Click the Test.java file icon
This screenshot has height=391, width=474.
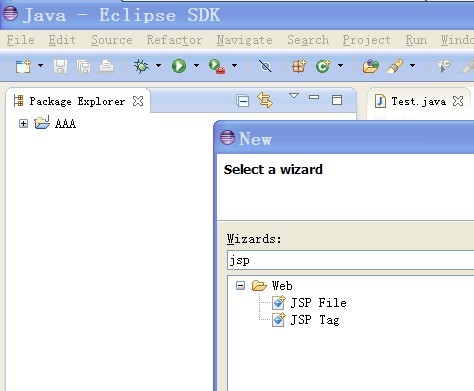pos(380,101)
